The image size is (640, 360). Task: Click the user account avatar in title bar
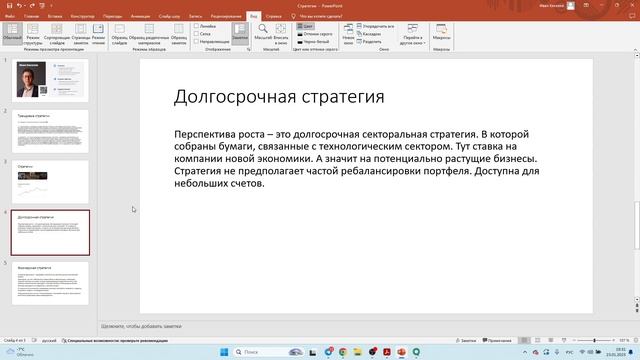571,6
